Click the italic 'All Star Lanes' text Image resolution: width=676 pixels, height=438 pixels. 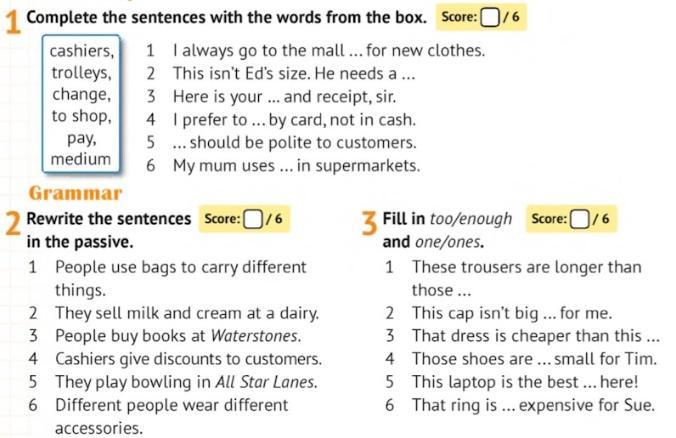[x=266, y=382]
